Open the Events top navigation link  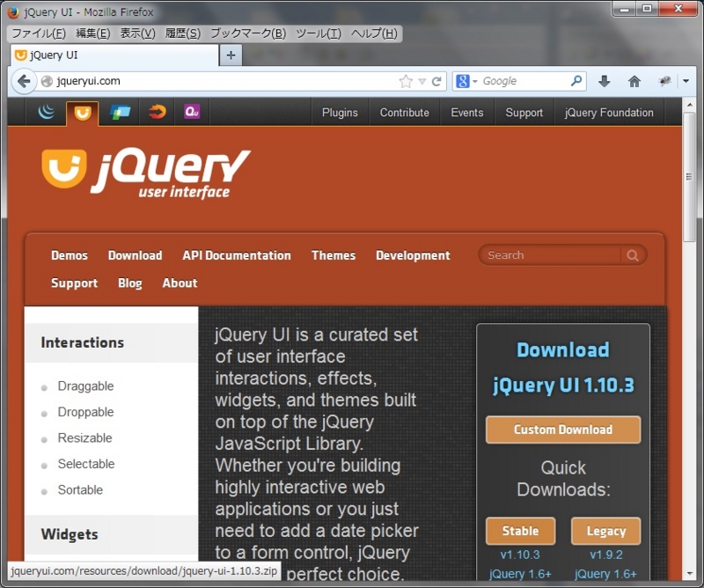coord(467,113)
